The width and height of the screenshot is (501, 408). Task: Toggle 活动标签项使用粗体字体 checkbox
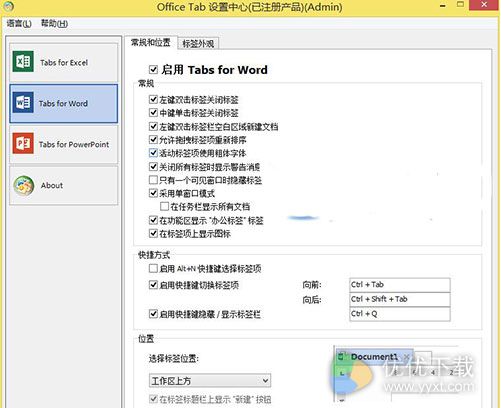153,153
